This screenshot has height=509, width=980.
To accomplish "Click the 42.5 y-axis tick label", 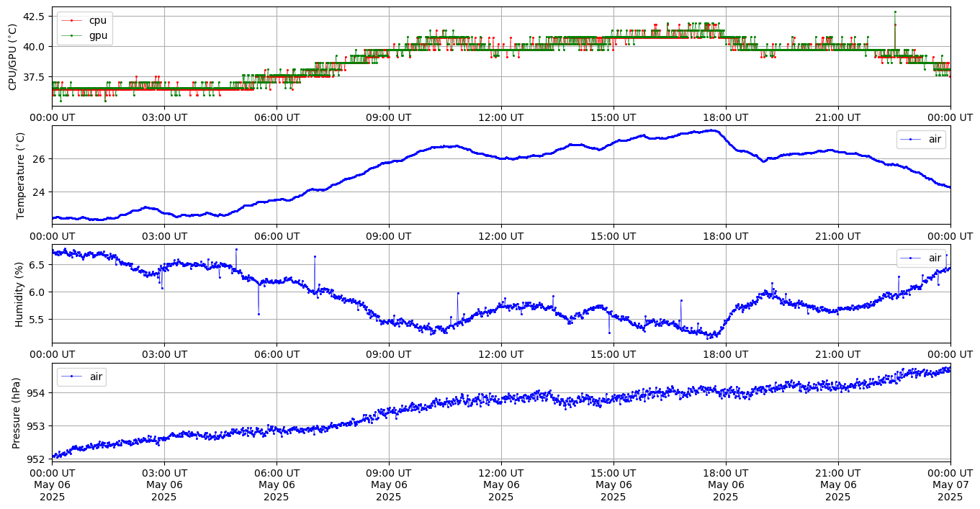I will 35,16.
